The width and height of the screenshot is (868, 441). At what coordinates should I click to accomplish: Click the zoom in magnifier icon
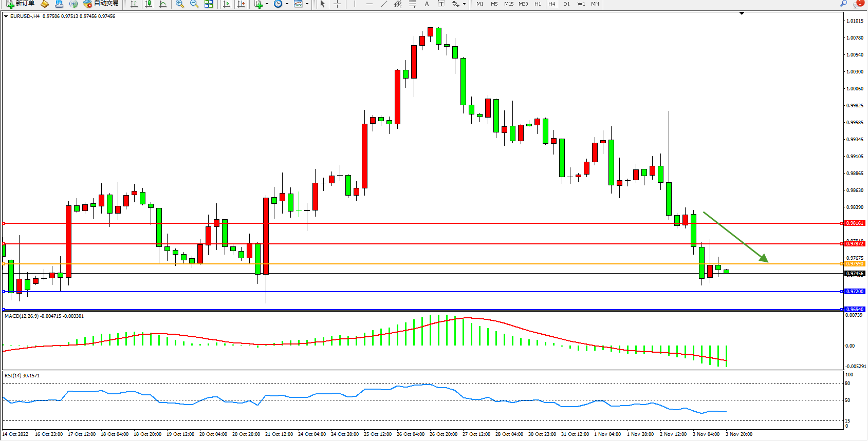(x=179, y=4)
